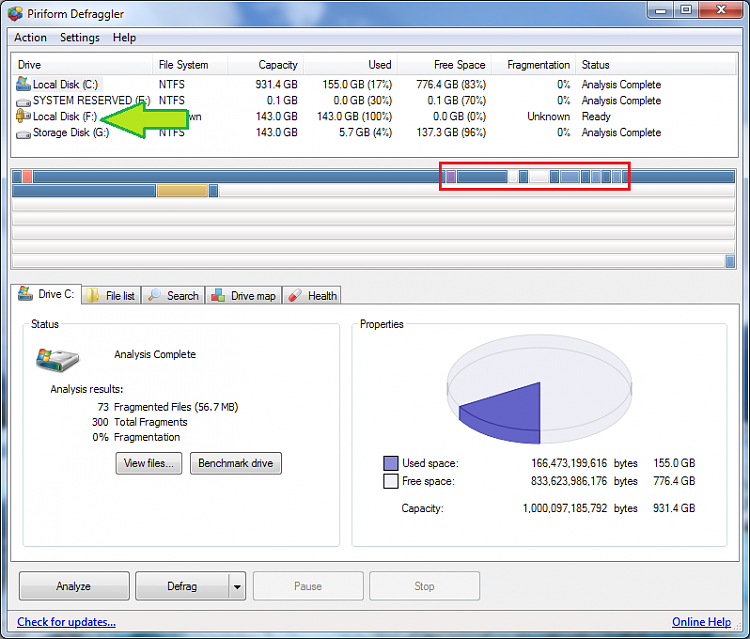Sort by the Status column header
The width and height of the screenshot is (750, 639).
(655, 65)
